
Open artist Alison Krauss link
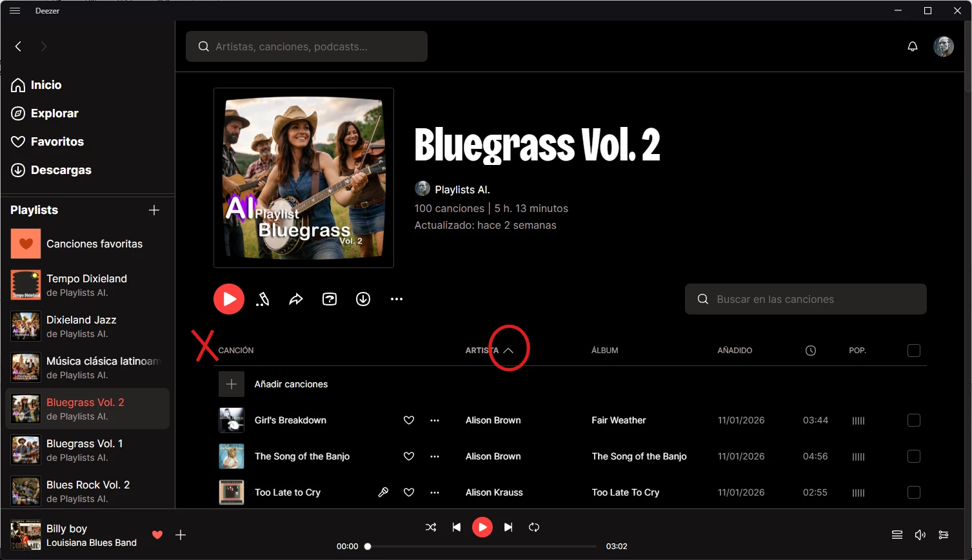494,492
